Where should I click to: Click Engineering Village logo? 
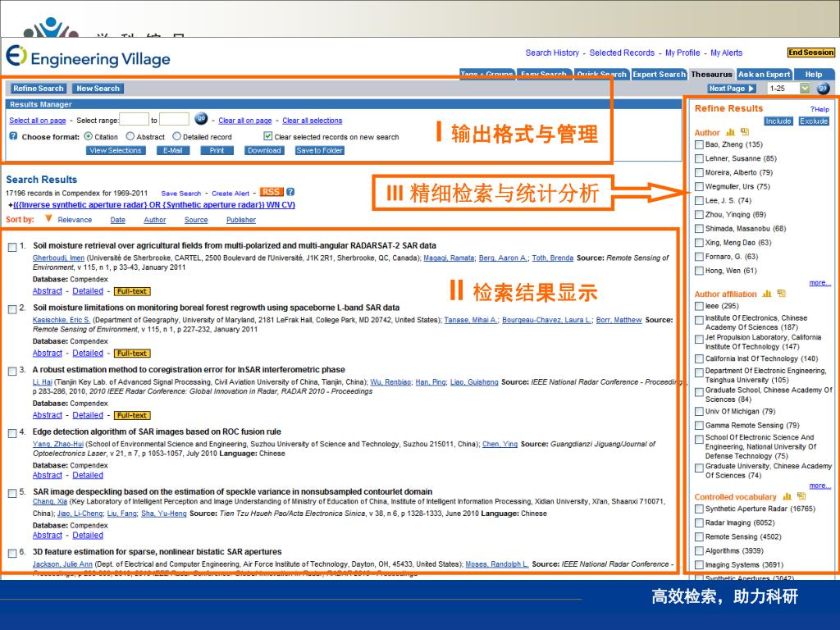[89, 57]
